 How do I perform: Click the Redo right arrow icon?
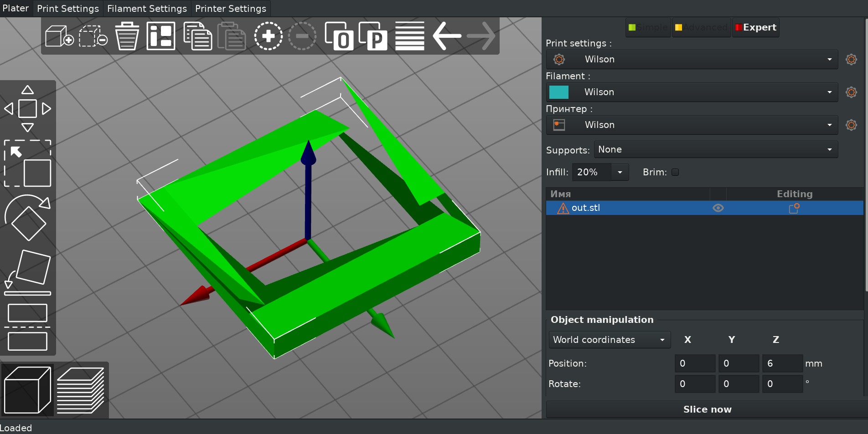481,36
